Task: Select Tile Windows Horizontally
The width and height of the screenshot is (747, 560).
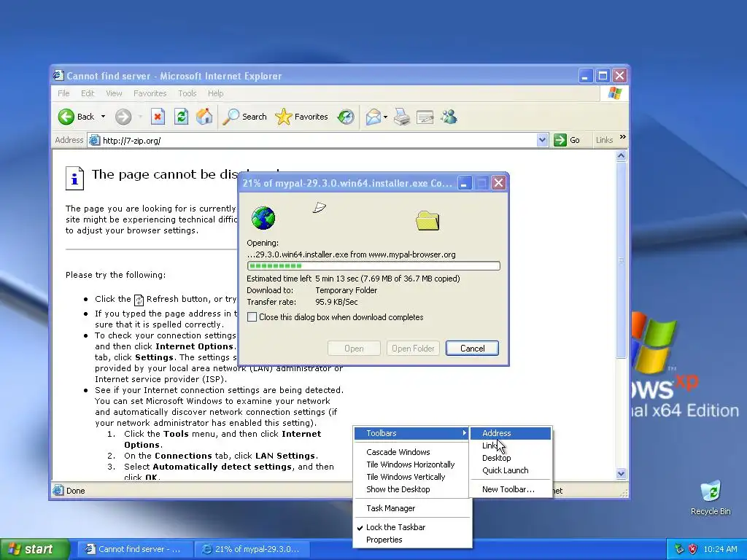Action: [x=413, y=464]
